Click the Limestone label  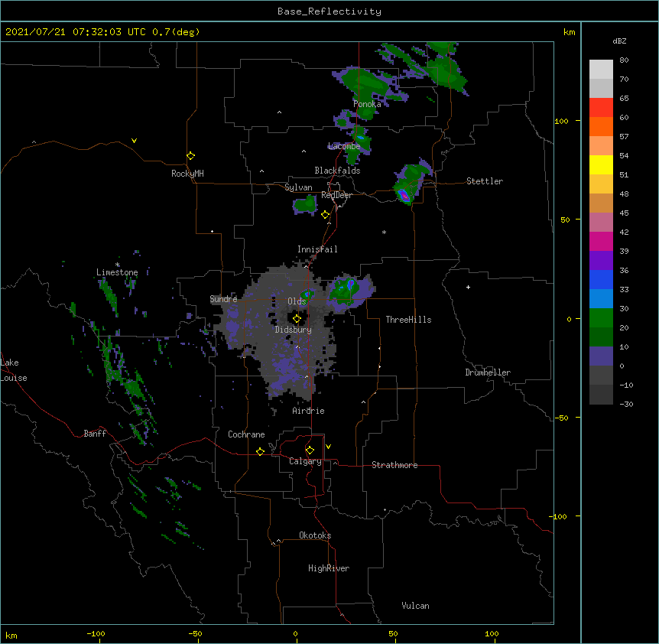[x=117, y=272]
